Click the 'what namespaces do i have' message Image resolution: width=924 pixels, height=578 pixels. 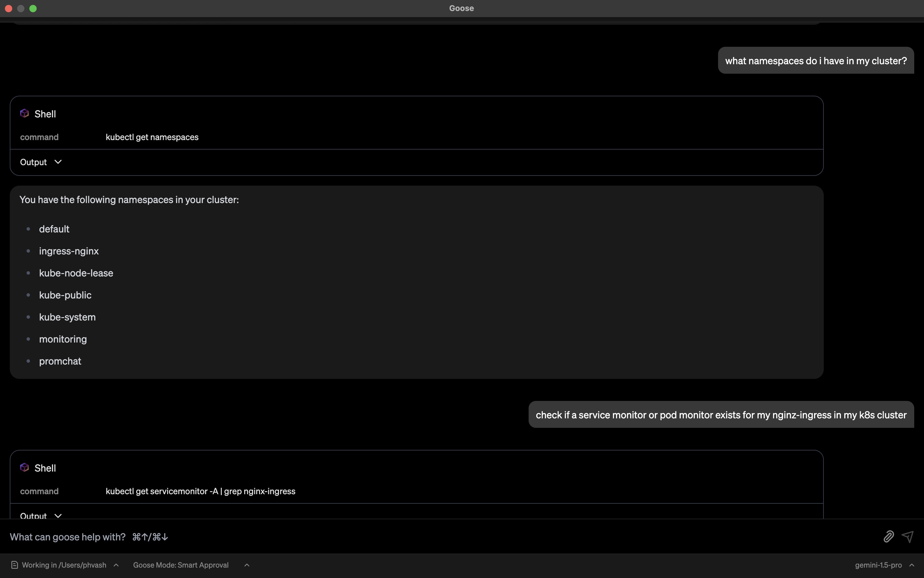point(816,61)
